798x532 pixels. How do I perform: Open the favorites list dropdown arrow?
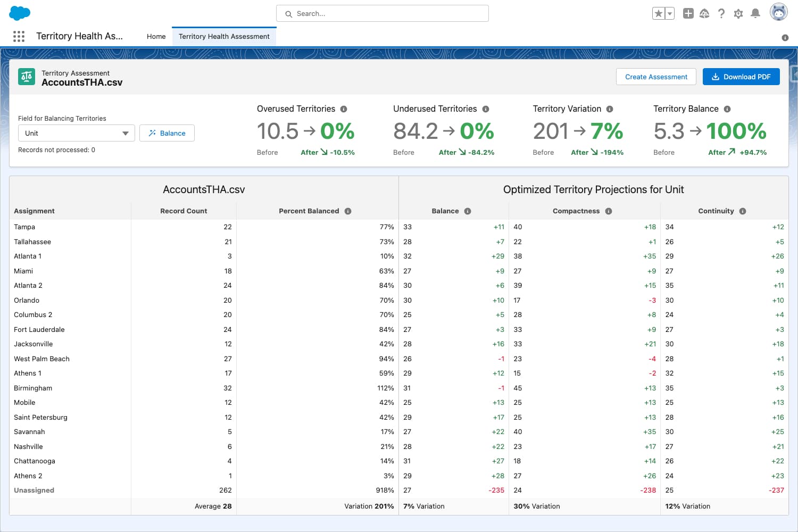coord(670,14)
